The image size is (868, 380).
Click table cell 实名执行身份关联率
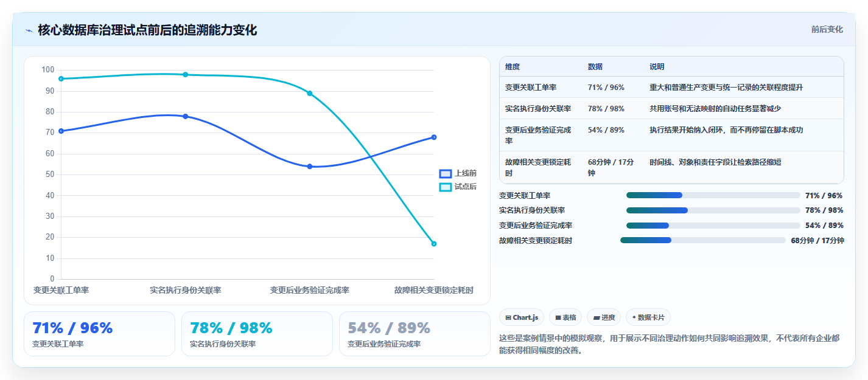(x=538, y=109)
